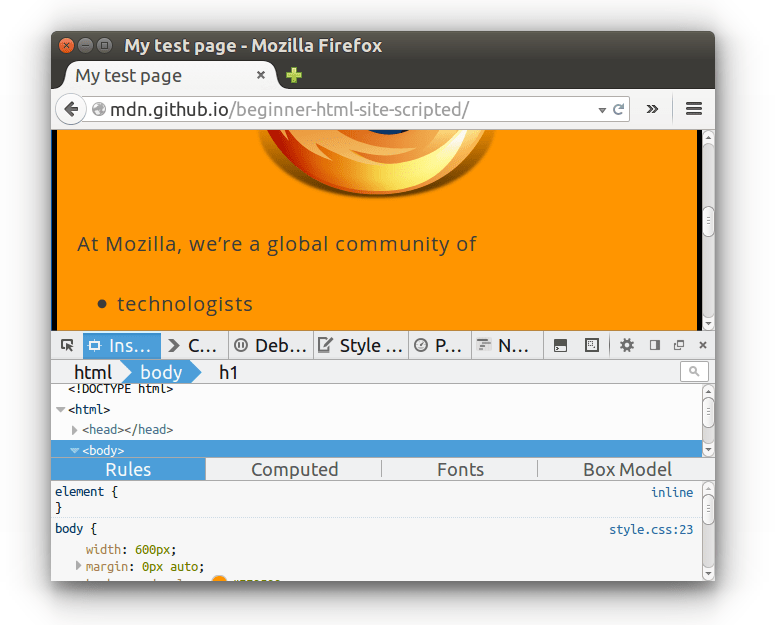The height and width of the screenshot is (625, 775).
Task: Show more toolbar items via chevron
Action: pyautogui.click(x=652, y=109)
